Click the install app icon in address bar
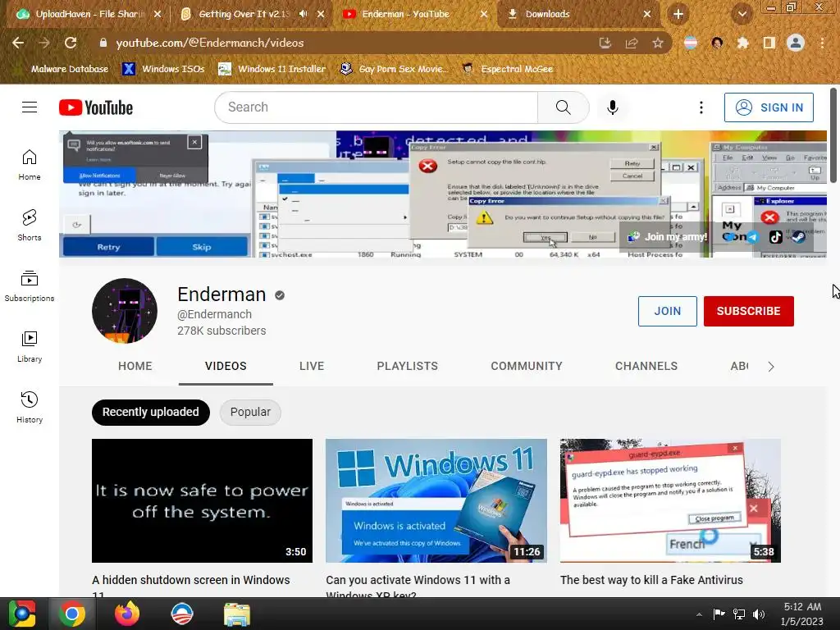Viewport: 840px width, 630px height. (605, 43)
